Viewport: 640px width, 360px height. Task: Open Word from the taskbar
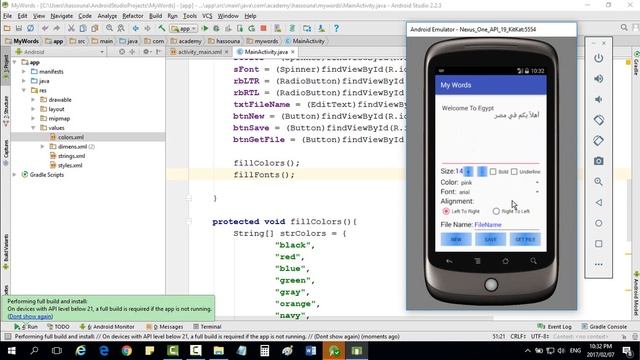click(311, 351)
